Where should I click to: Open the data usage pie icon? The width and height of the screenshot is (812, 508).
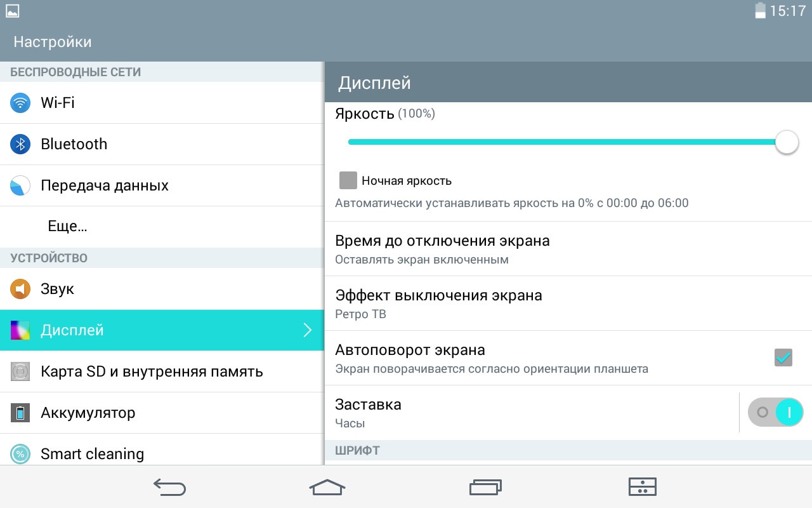coord(20,185)
